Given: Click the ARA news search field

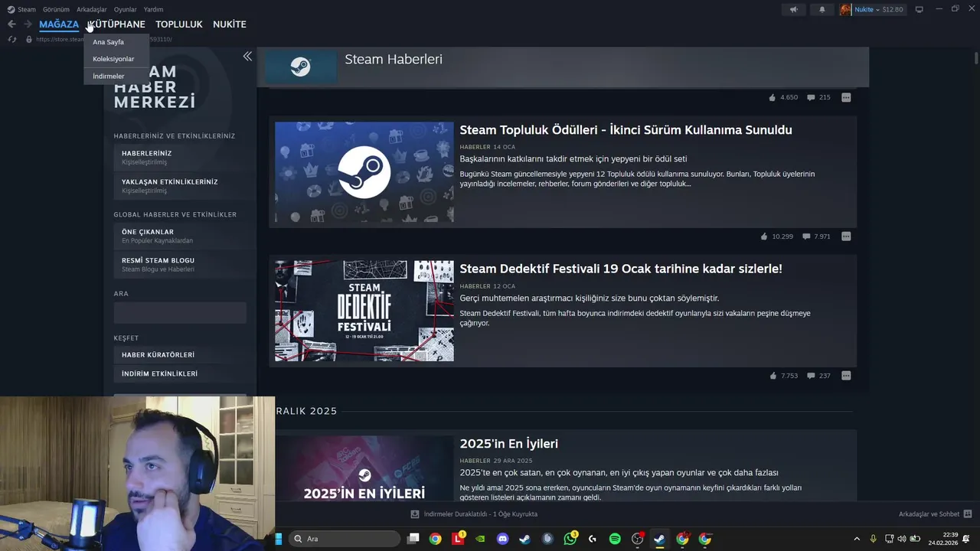Looking at the screenshot, I should point(180,312).
